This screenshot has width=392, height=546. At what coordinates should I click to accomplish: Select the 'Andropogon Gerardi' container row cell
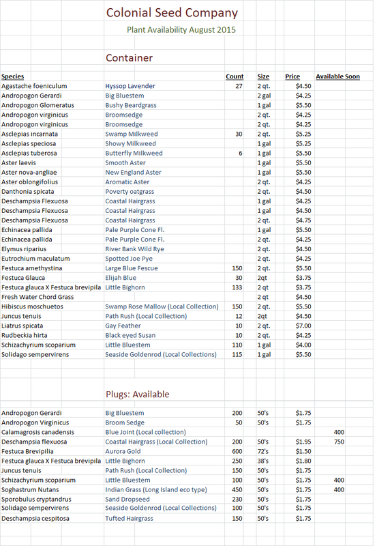(31, 96)
